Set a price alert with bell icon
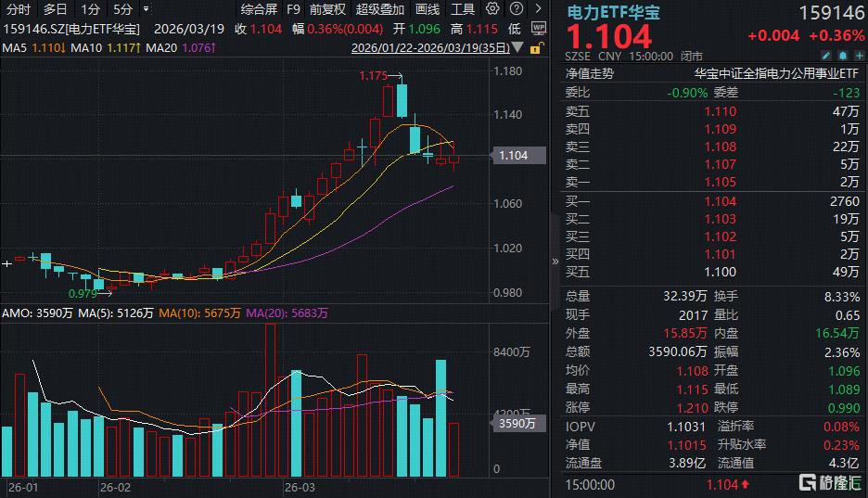This screenshot has height=498, width=868. (843, 56)
